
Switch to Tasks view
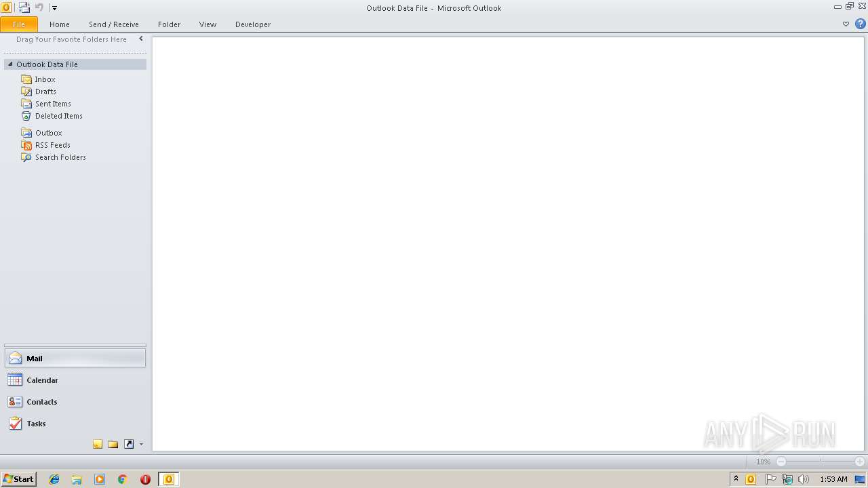(x=75, y=424)
